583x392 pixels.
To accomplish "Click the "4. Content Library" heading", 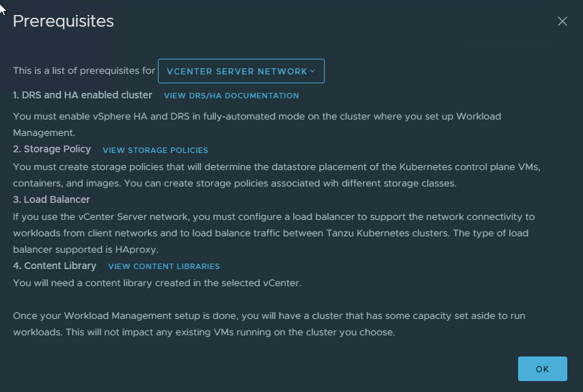I will [x=55, y=266].
